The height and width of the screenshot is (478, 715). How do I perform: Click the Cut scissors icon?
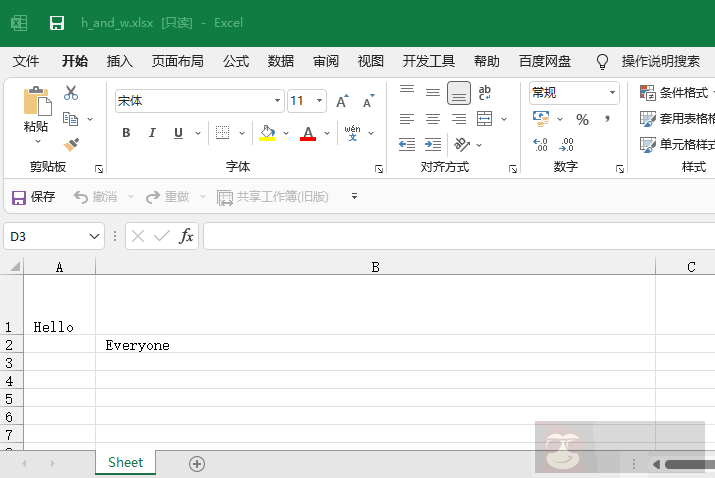coord(71,93)
